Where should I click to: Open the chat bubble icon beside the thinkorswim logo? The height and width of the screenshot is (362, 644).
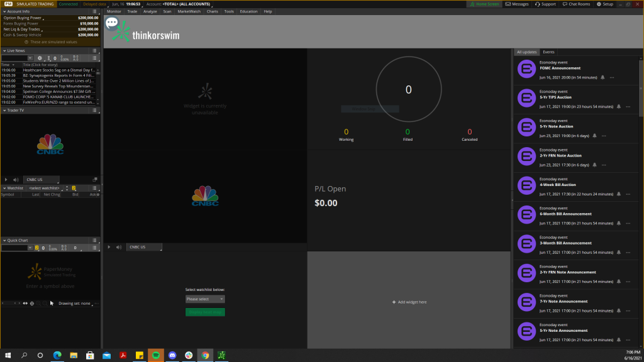(x=112, y=23)
